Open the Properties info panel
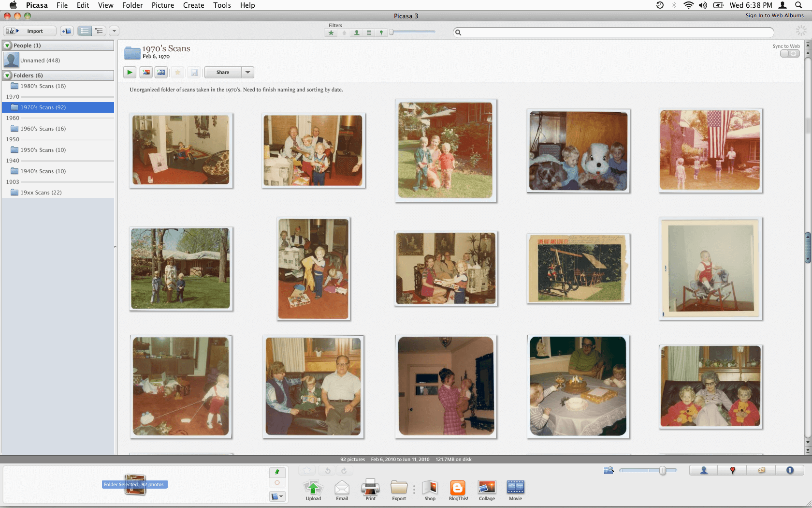Image resolution: width=812 pixels, height=508 pixels. (x=790, y=470)
